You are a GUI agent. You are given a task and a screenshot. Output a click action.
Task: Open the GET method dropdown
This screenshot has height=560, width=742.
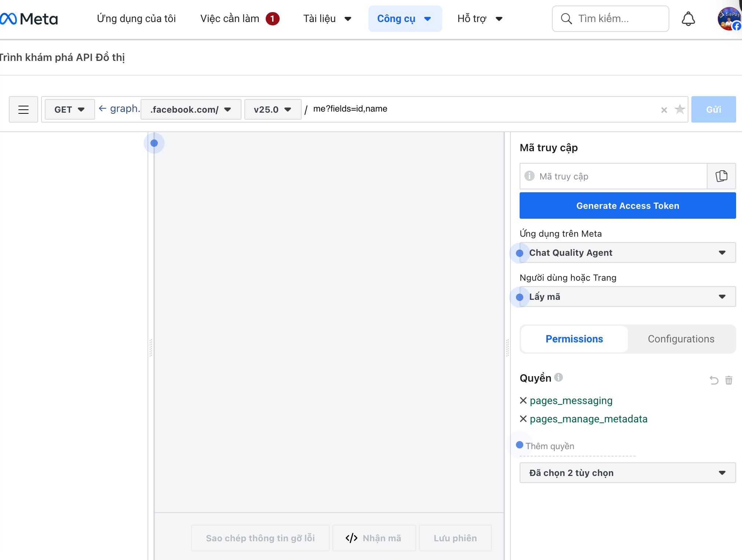(x=69, y=109)
